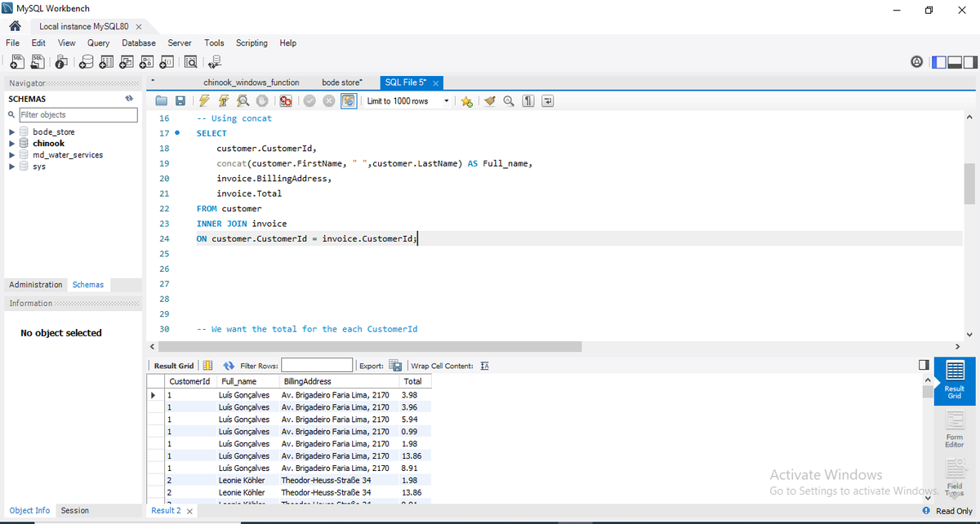Open the Database menu

pos(139,42)
